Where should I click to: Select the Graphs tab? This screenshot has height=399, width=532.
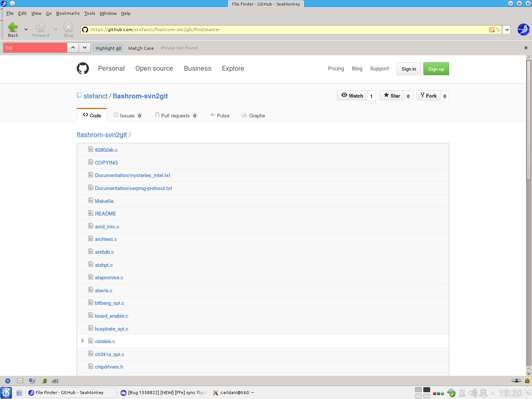253,116
